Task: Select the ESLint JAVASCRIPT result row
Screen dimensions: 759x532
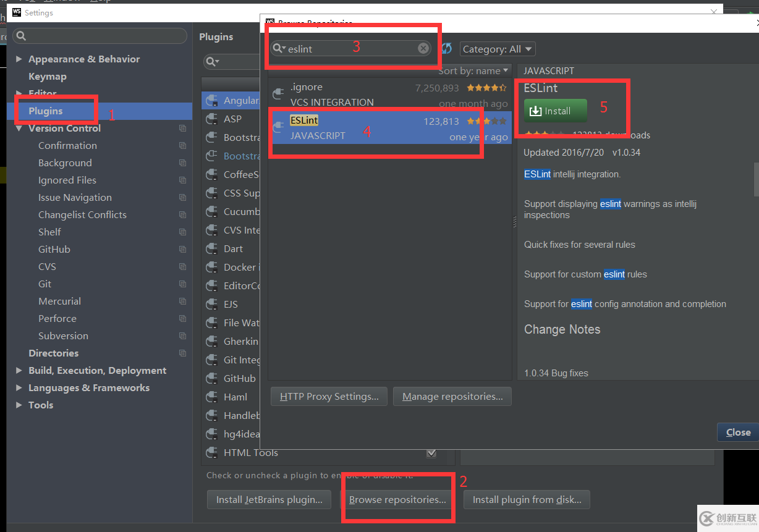Action: 390,127
